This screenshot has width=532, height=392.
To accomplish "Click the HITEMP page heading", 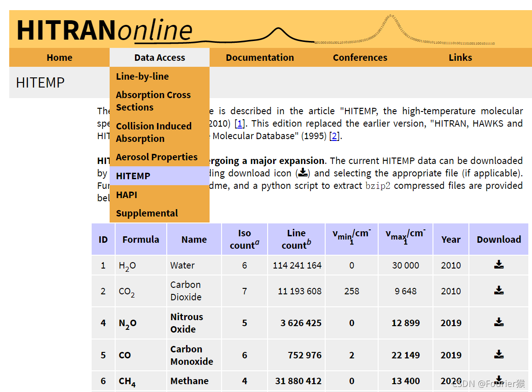I will [40, 82].
